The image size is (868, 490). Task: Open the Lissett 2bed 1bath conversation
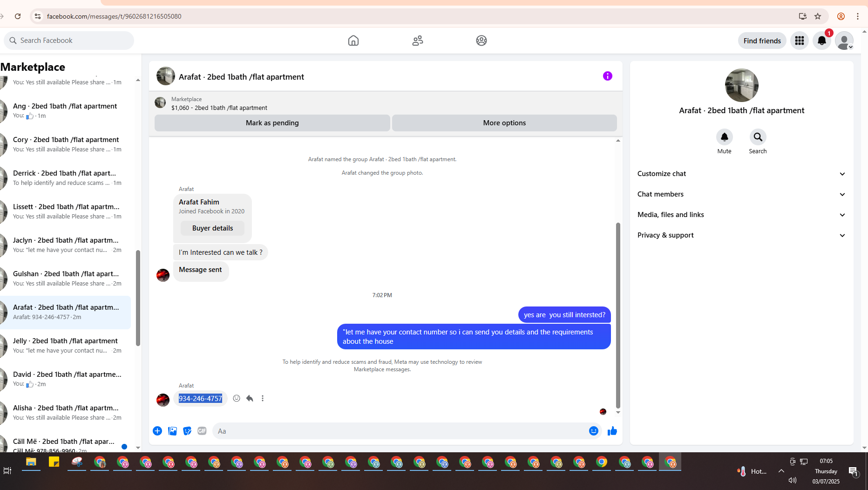tap(65, 211)
